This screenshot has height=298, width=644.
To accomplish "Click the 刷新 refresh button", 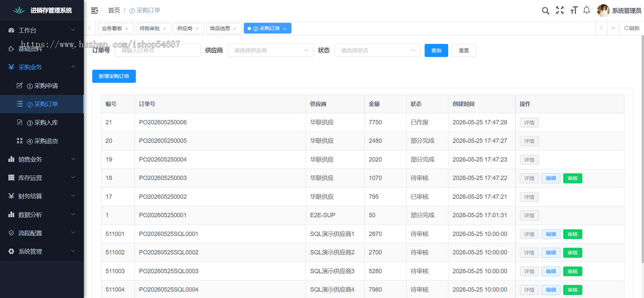I will tap(632, 28).
